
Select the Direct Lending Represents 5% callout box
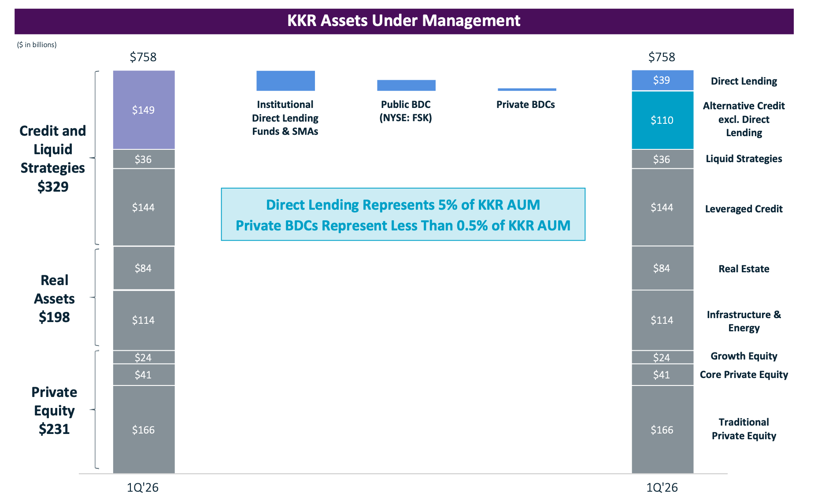click(x=403, y=215)
